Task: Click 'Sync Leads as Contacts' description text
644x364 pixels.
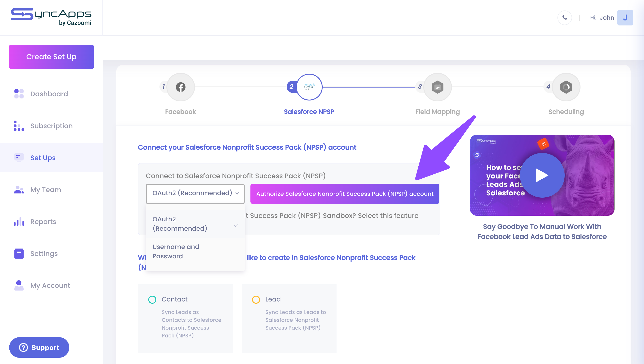Action: click(x=191, y=324)
